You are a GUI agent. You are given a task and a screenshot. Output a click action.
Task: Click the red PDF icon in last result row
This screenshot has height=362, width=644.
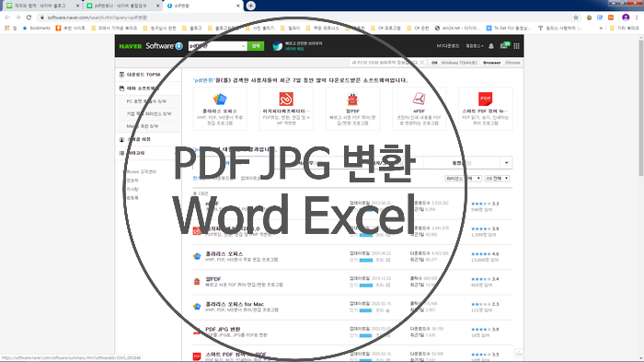pyautogui.click(x=197, y=356)
